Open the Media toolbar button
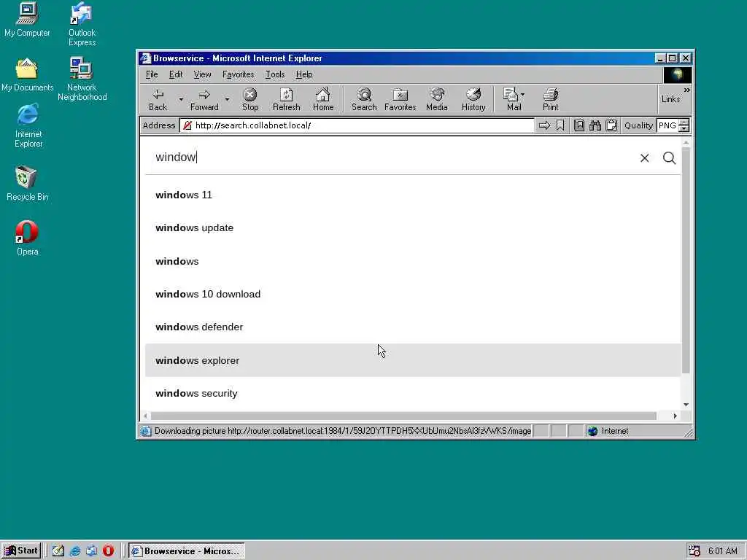 [437, 99]
